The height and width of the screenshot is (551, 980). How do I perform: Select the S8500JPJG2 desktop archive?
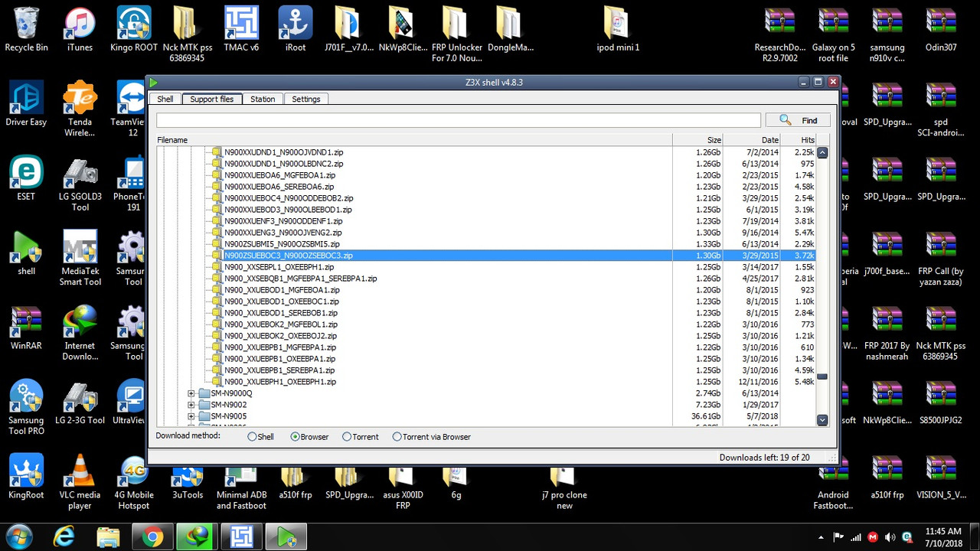[x=941, y=402]
